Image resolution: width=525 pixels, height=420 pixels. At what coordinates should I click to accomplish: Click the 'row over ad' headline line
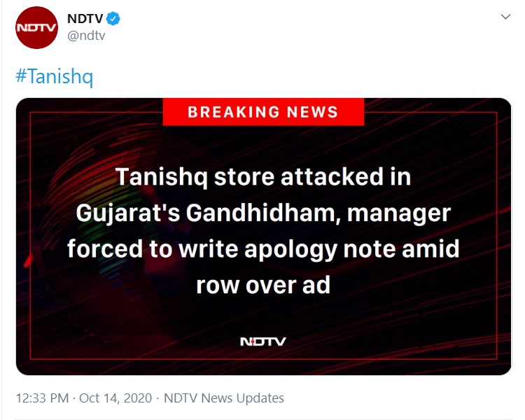click(263, 285)
